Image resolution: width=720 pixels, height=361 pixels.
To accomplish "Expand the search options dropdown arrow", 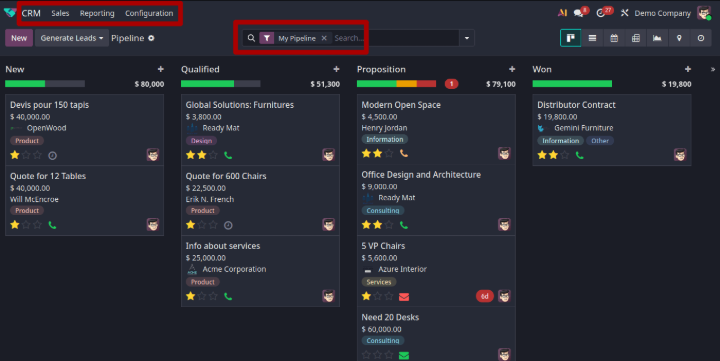I will click(467, 38).
